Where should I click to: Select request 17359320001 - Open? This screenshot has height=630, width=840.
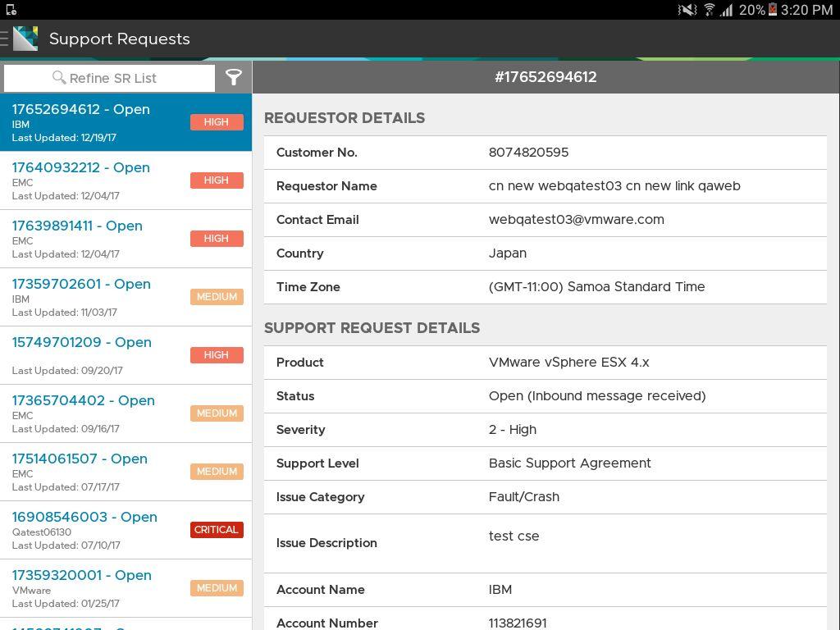(x=126, y=589)
